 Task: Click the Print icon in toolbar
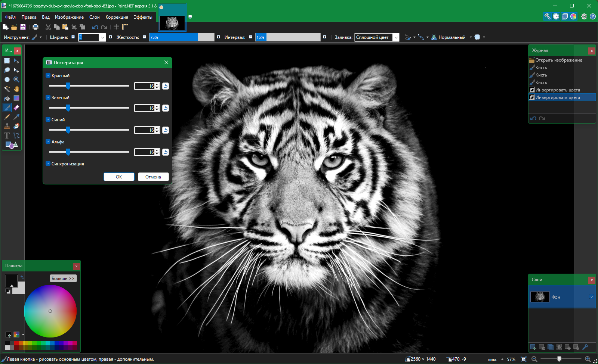click(x=36, y=27)
